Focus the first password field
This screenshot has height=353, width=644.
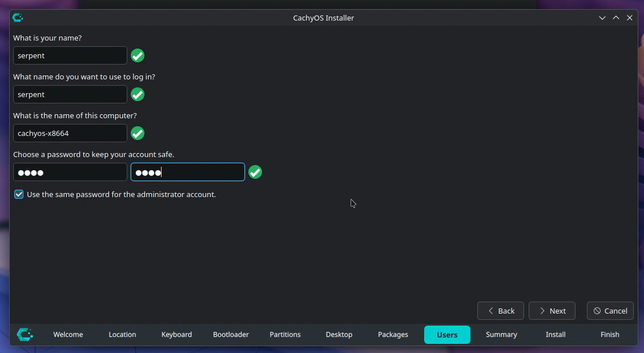70,172
